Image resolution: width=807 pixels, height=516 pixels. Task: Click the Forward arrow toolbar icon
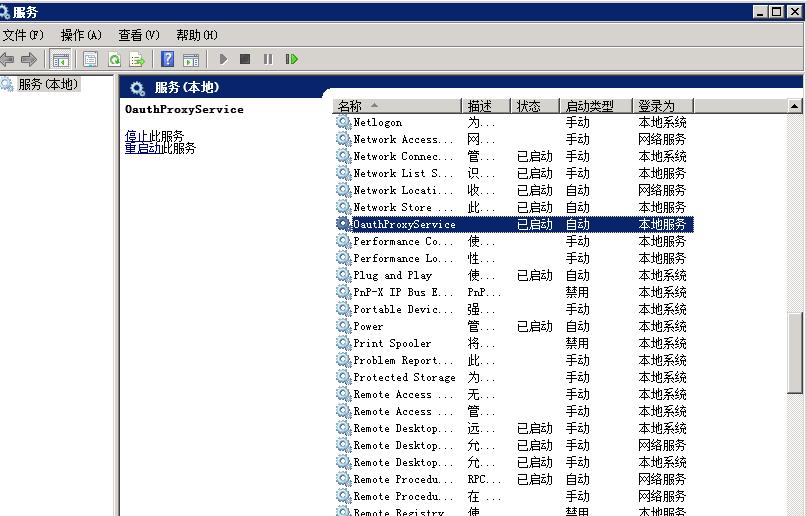pos(29,60)
